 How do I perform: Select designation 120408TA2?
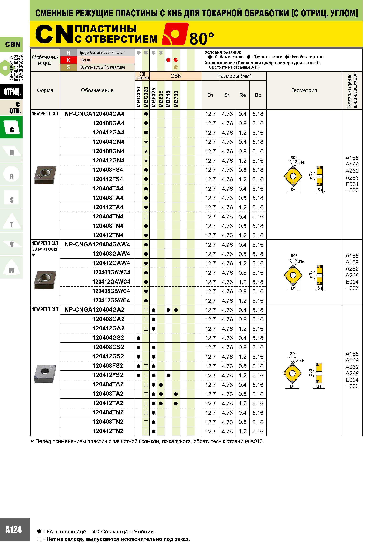tap(108, 394)
